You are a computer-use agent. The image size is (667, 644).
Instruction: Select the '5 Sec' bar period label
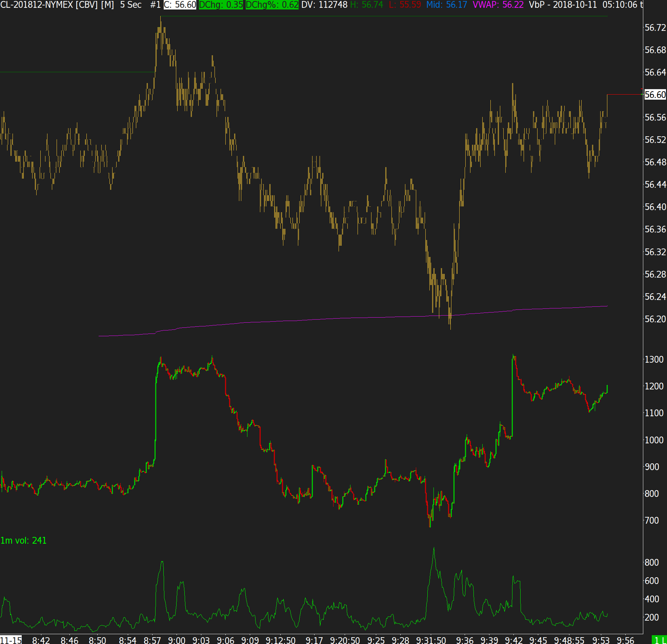point(131,5)
